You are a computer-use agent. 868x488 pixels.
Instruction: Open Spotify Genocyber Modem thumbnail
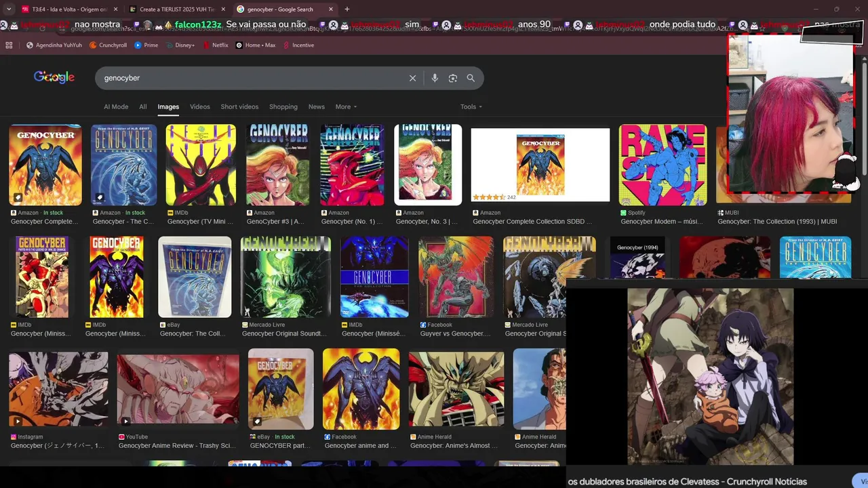click(663, 165)
